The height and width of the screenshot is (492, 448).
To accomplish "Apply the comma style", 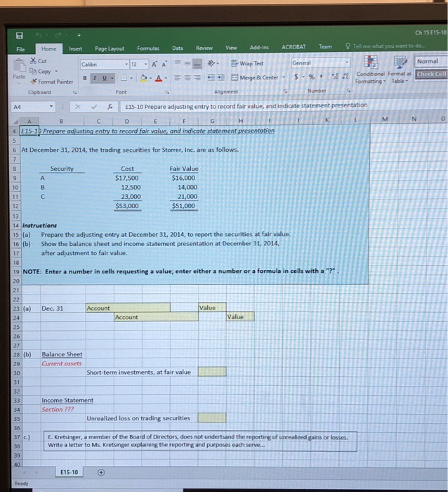I will coord(321,77).
